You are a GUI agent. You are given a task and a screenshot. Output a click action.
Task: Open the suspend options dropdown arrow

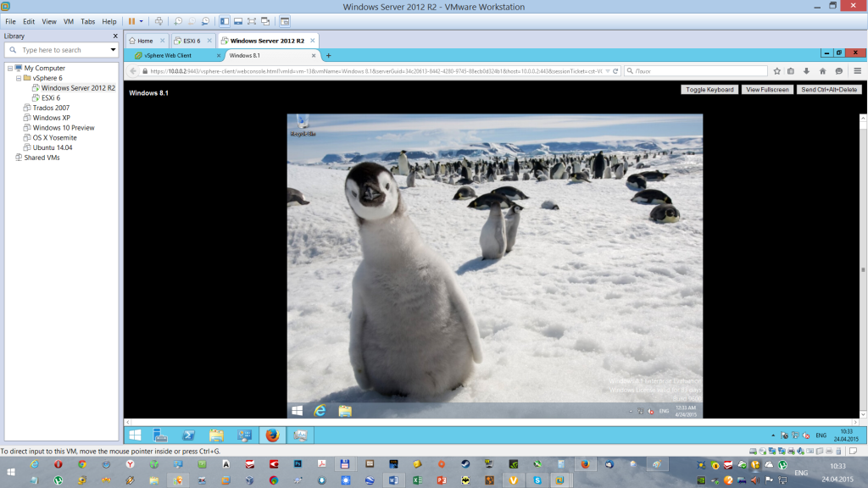142,20
